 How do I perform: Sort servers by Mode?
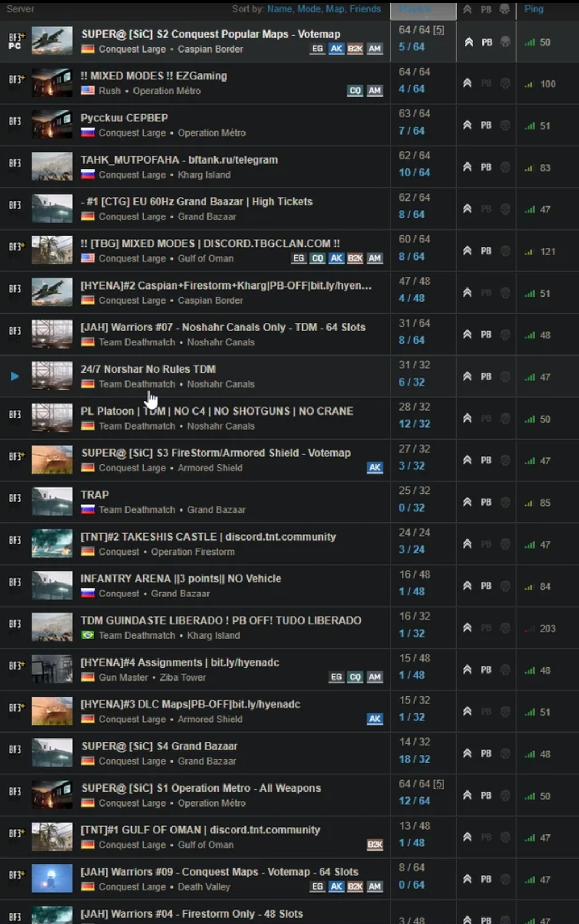pos(309,9)
